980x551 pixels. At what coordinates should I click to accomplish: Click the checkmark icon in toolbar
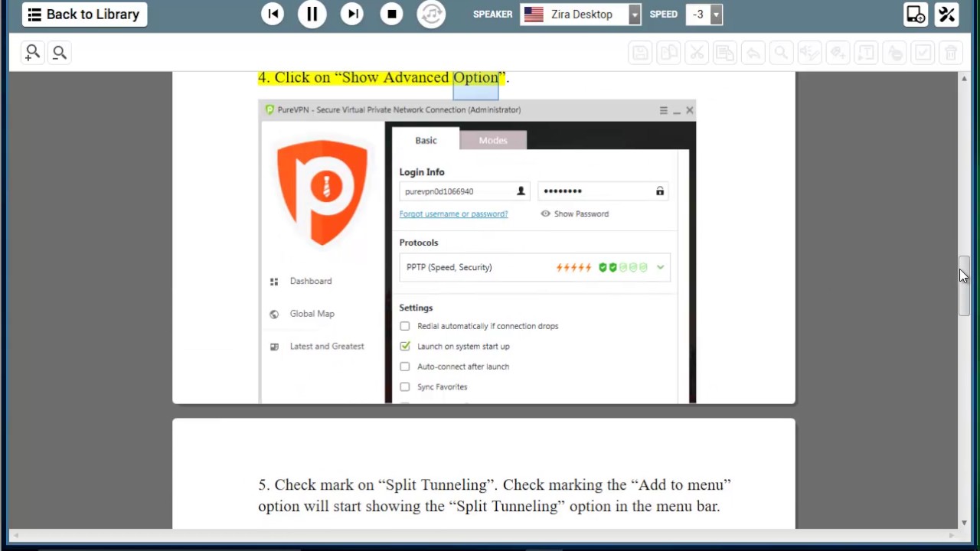[x=923, y=53]
